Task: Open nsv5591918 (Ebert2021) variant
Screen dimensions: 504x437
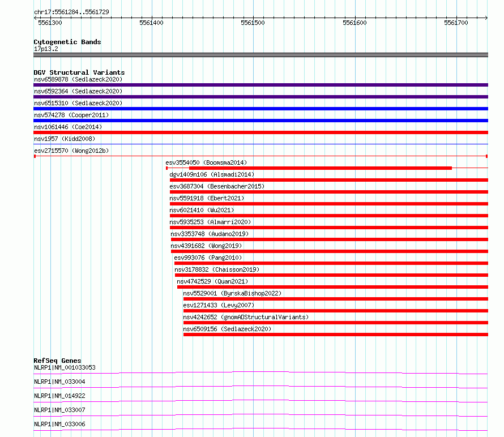Action: click(x=207, y=198)
